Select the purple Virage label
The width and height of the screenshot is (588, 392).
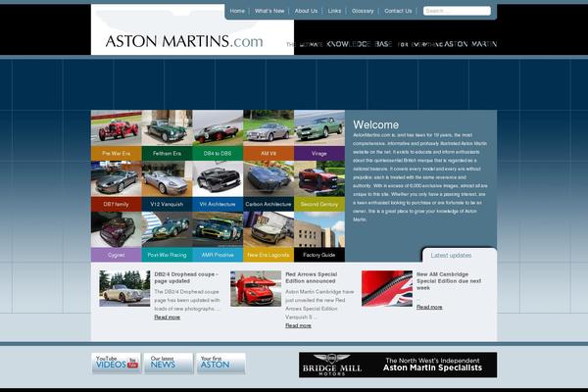click(319, 154)
